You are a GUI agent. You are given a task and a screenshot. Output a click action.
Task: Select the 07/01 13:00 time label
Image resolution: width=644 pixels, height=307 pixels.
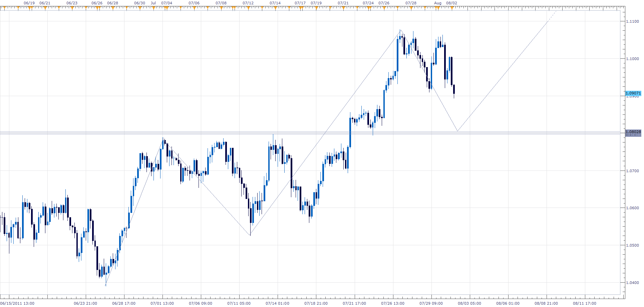pyautogui.click(x=162, y=303)
